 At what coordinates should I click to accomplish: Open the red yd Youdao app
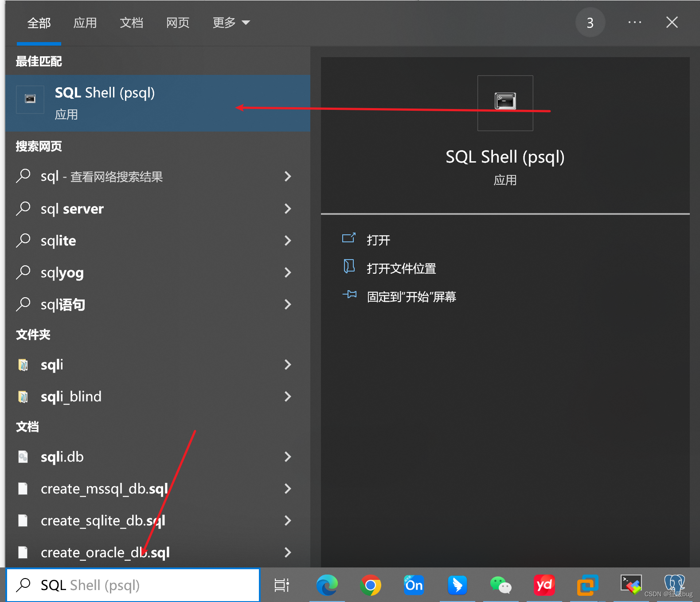pyautogui.click(x=544, y=585)
